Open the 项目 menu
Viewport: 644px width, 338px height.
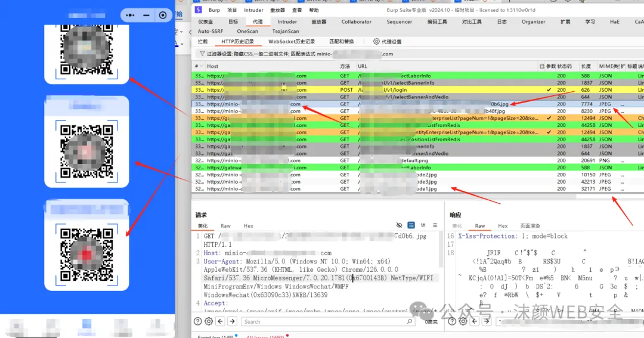(x=232, y=10)
